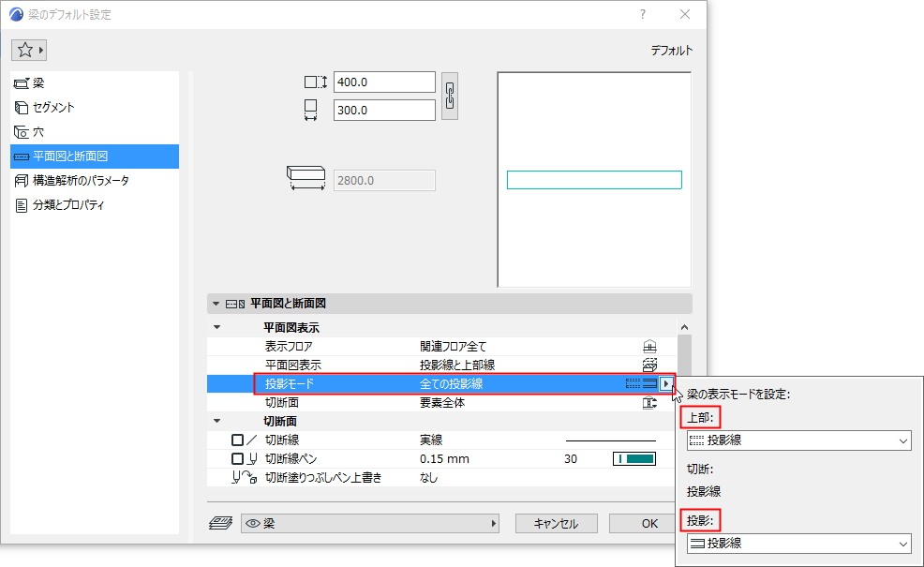The width and height of the screenshot is (924, 567).
Task: Click the 平面図表示 beam display icon
Action: [x=651, y=366]
